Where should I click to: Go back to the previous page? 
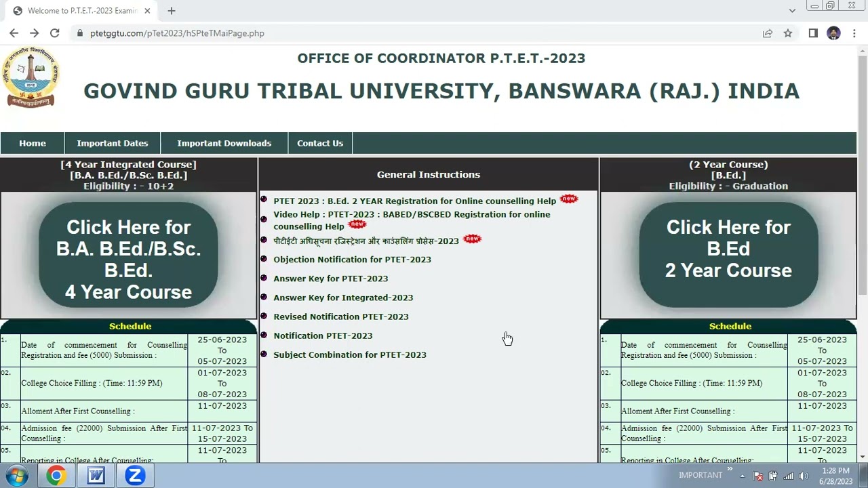tap(14, 33)
